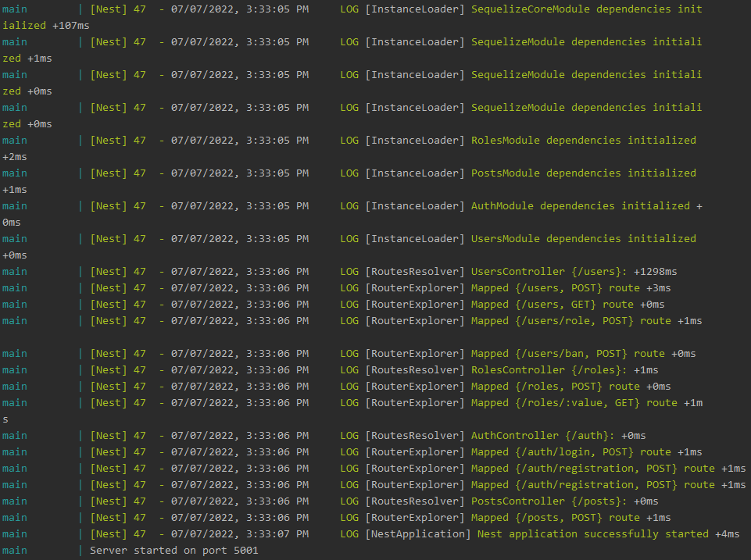Screen dimensions: 751x560
Task: Click 'UsersModule dependencies initialized' message
Action: tap(583, 239)
